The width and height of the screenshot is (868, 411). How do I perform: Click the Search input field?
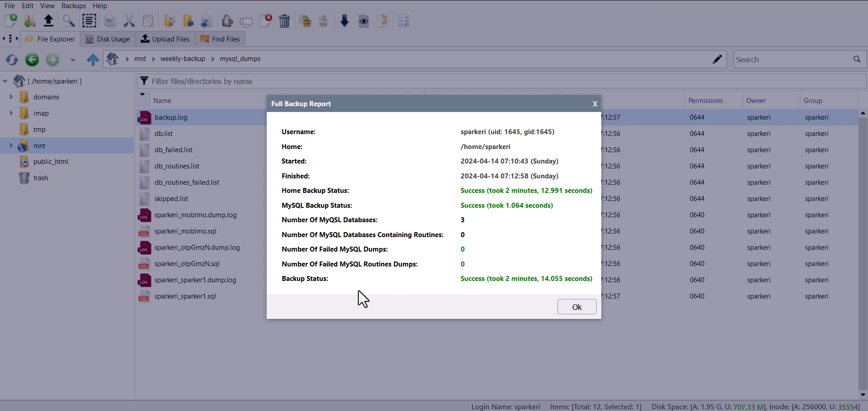click(x=793, y=59)
